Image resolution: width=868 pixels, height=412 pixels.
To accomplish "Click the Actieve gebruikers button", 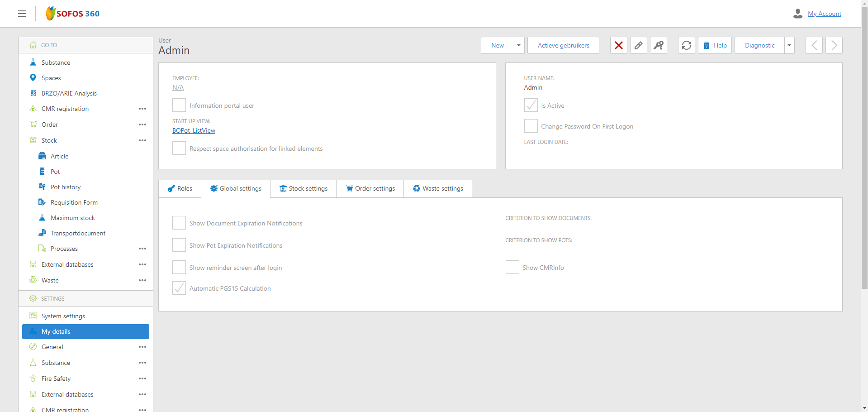I will (x=563, y=45).
